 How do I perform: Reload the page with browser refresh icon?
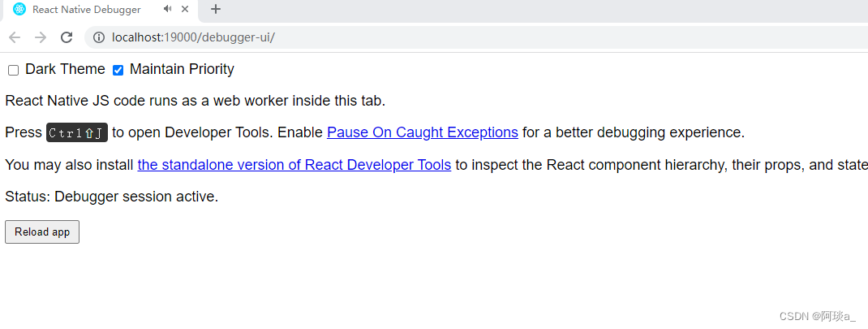pyautogui.click(x=67, y=37)
